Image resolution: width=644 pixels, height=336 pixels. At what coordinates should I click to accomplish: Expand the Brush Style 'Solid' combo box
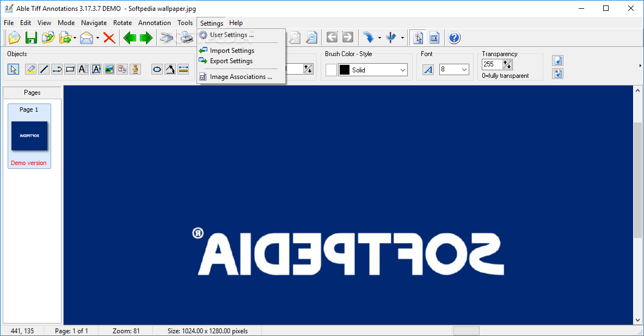pos(402,70)
